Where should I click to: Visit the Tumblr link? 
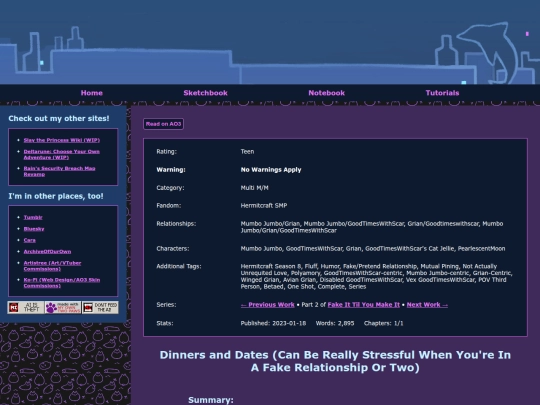(33, 217)
